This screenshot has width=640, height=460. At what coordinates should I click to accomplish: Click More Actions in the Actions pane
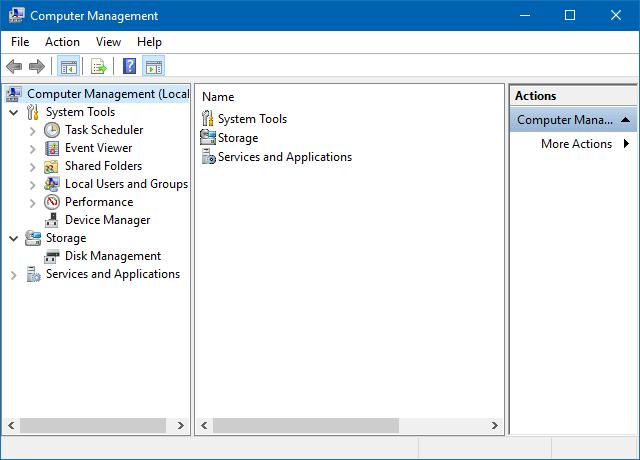click(576, 144)
